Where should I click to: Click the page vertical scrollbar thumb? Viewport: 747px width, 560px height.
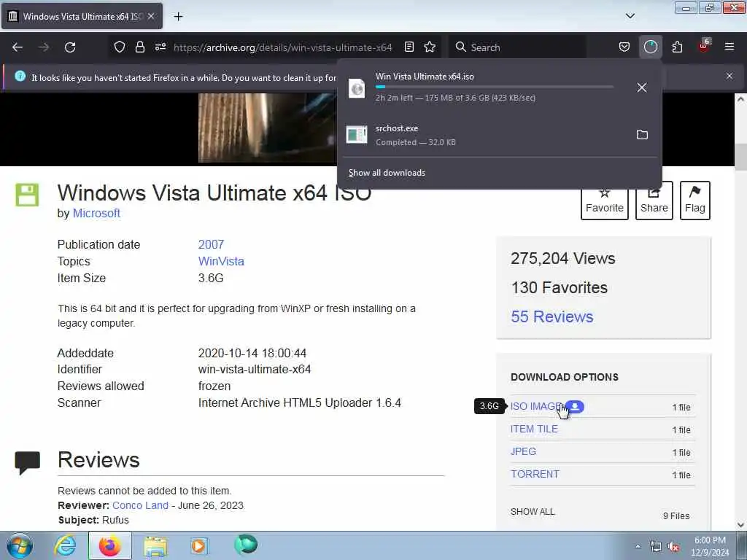(x=740, y=157)
